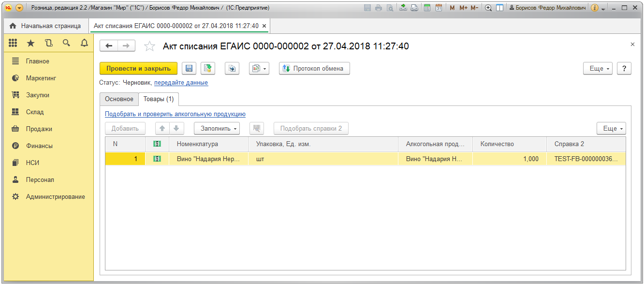Open the history icon in sidebar toolbar
The height and width of the screenshot is (284, 644).
[48, 43]
